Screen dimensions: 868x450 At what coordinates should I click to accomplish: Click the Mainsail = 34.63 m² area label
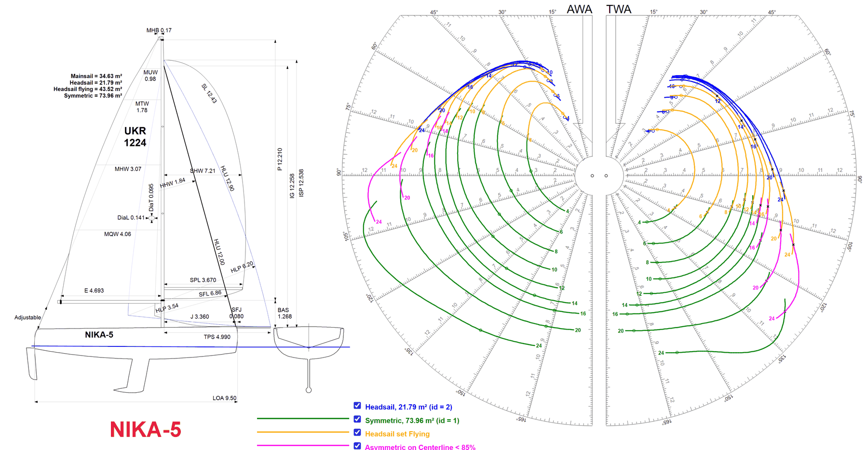point(96,76)
